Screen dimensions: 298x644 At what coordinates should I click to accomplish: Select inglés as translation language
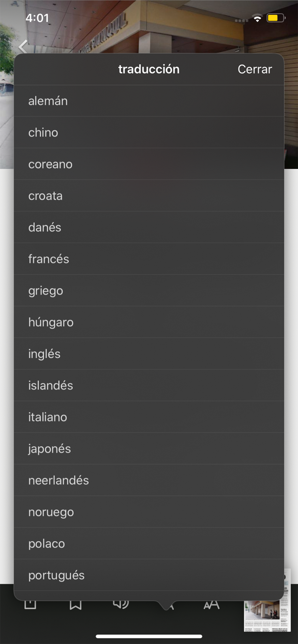pos(149,353)
